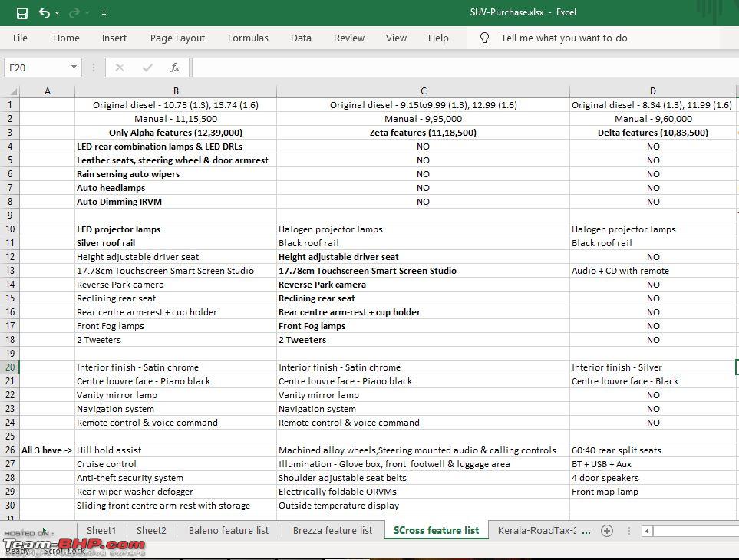Screen dimensions: 739x560
Task: Focus the 'Tell me what you want to do' box
Action: tap(564, 38)
